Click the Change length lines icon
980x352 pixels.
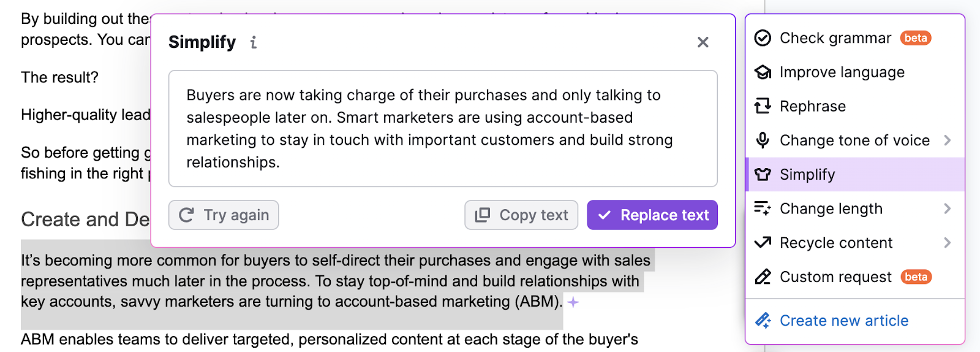[x=763, y=209]
